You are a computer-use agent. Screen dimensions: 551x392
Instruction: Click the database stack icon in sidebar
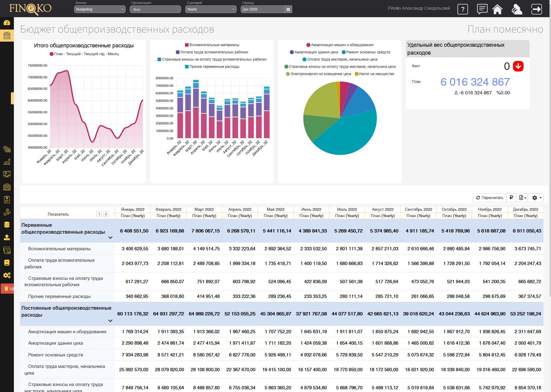[x=7, y=225]
